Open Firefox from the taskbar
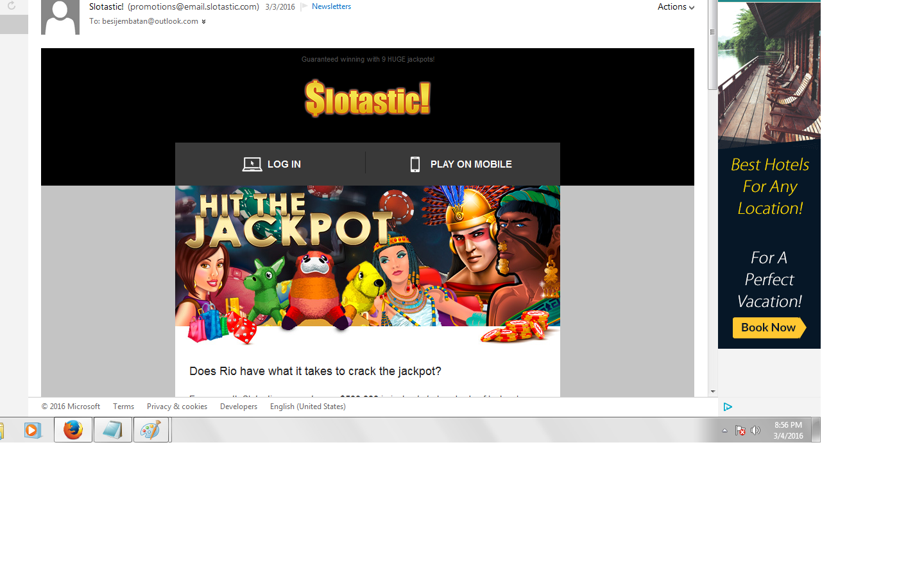This screenshot has height=578, width=924. [73, 430]
